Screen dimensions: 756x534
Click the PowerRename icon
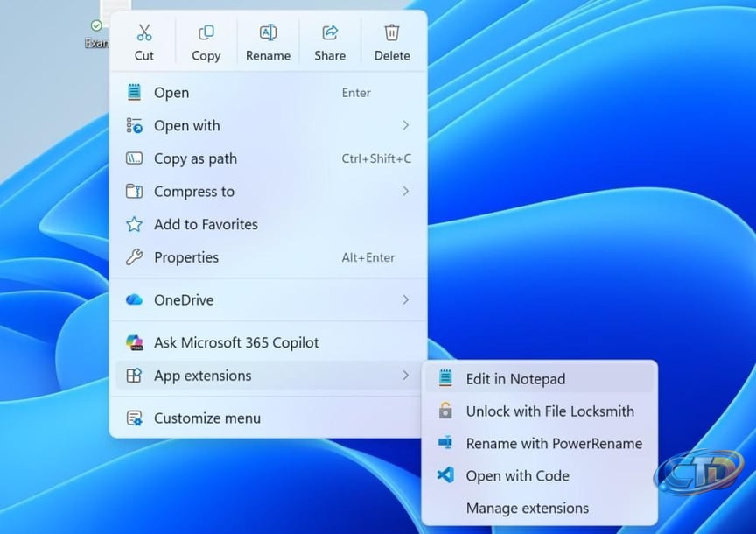(x=445, y=442)
